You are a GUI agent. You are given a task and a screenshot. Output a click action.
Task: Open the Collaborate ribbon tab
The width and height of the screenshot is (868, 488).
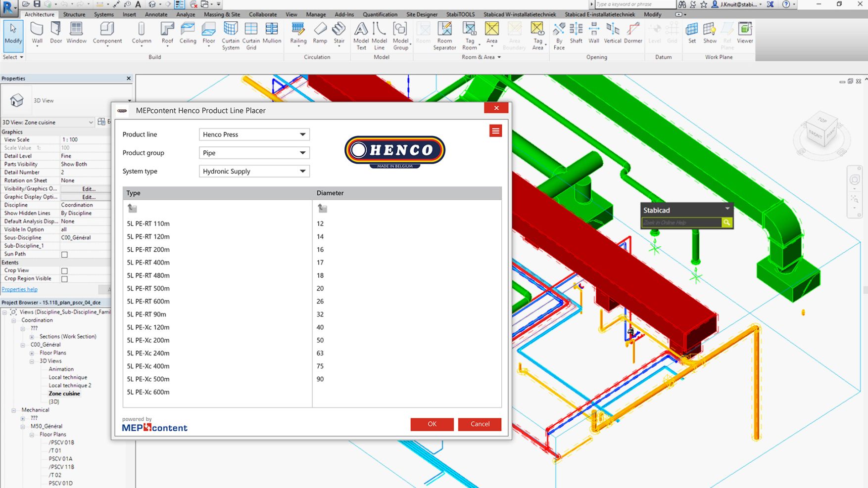(263, 14)
